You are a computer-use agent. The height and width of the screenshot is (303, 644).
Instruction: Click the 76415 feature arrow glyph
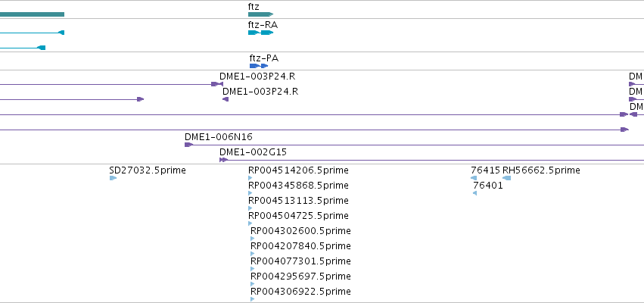point(474,178)
